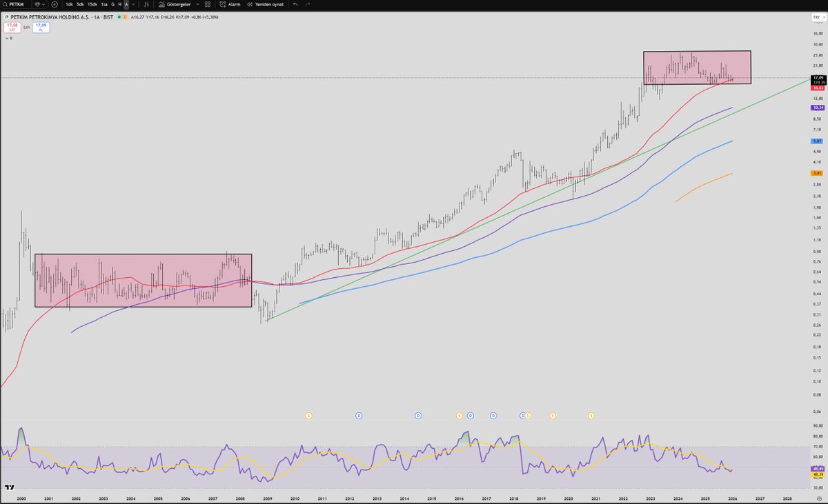Click the orange D data-status badge
Screen dimensions: 828x504
coord(126,17)
